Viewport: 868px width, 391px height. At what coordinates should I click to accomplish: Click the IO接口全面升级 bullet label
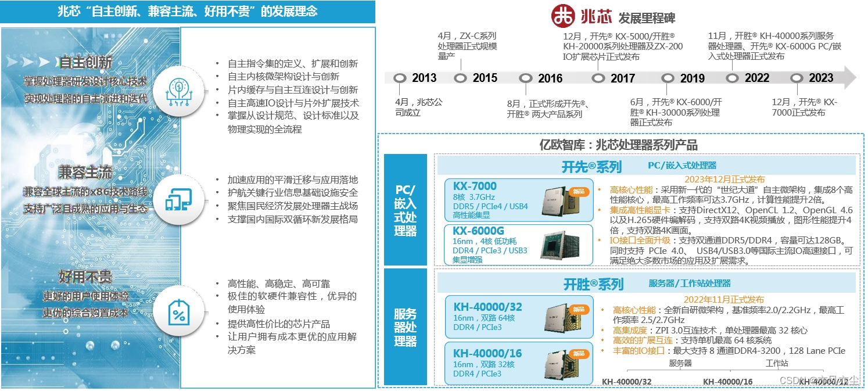coord(640,240)
